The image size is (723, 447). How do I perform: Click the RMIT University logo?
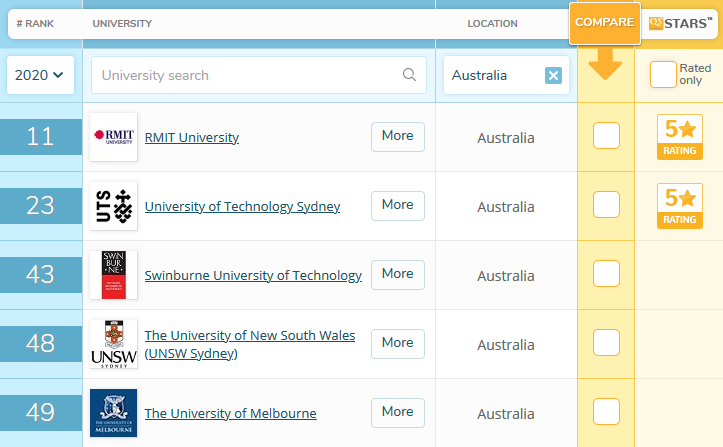point(113,137)
